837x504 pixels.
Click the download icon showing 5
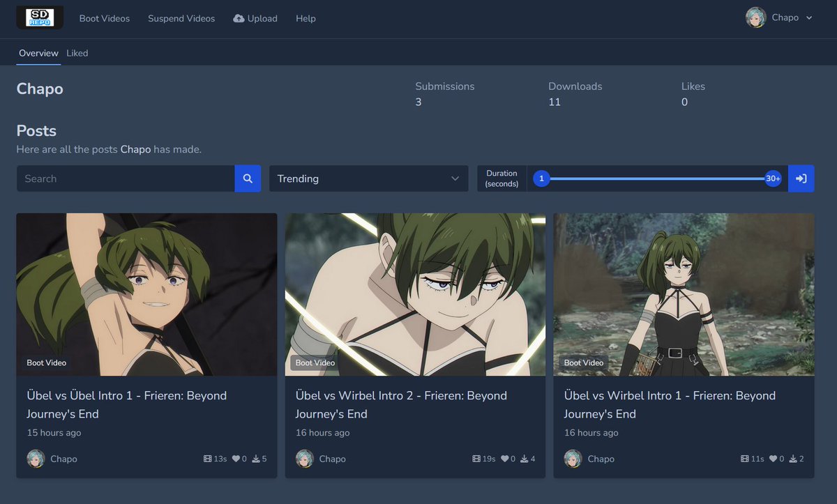tap(255, 459)
